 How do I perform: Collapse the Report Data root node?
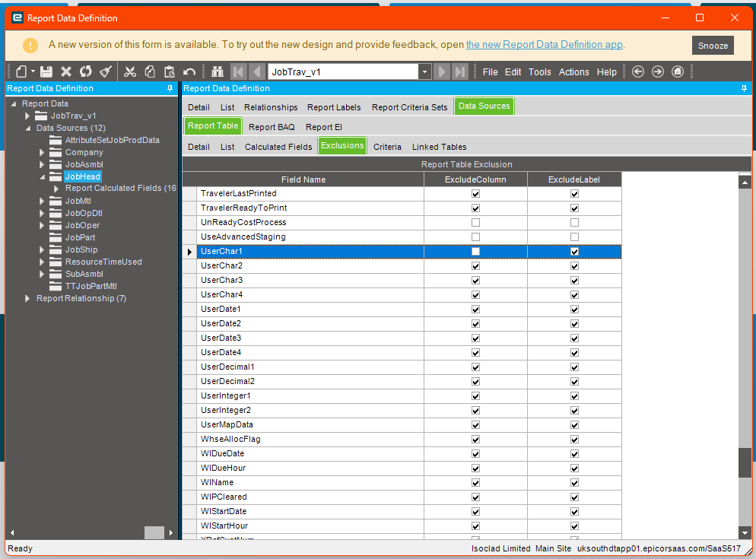coord(14,103)
